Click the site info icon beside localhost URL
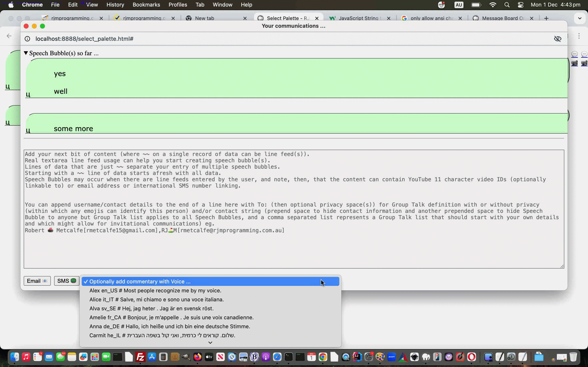Image resolution: width=588 pixels, height=367 pixels. pyautogui.click(x=27, y=39)
